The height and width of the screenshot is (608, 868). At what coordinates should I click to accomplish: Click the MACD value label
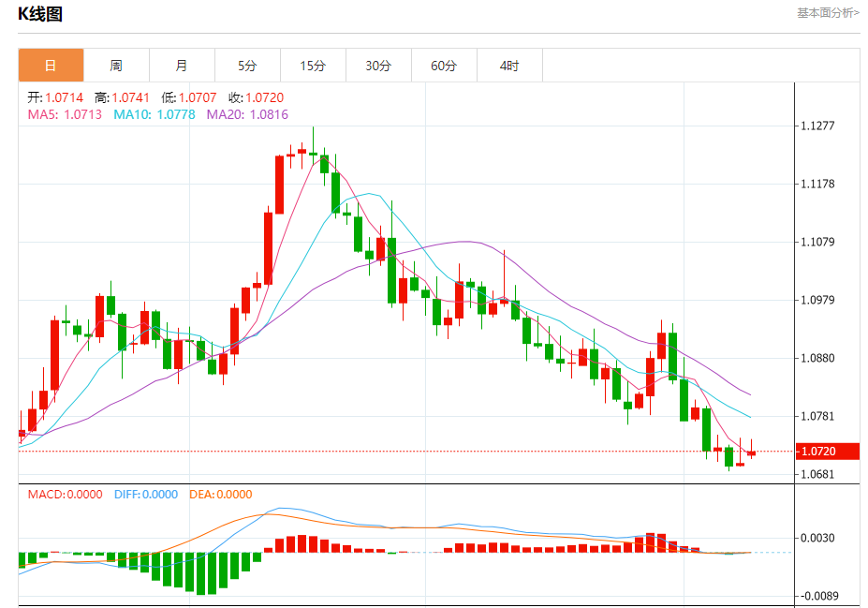tap(66, 495)
